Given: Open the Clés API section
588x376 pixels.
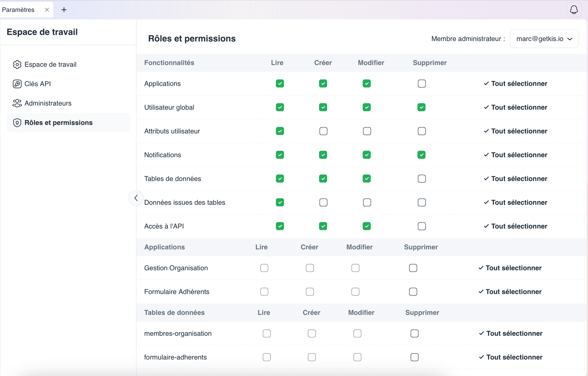Looking at the screenshot, I should pyautogui.click(x=68, y=84).
